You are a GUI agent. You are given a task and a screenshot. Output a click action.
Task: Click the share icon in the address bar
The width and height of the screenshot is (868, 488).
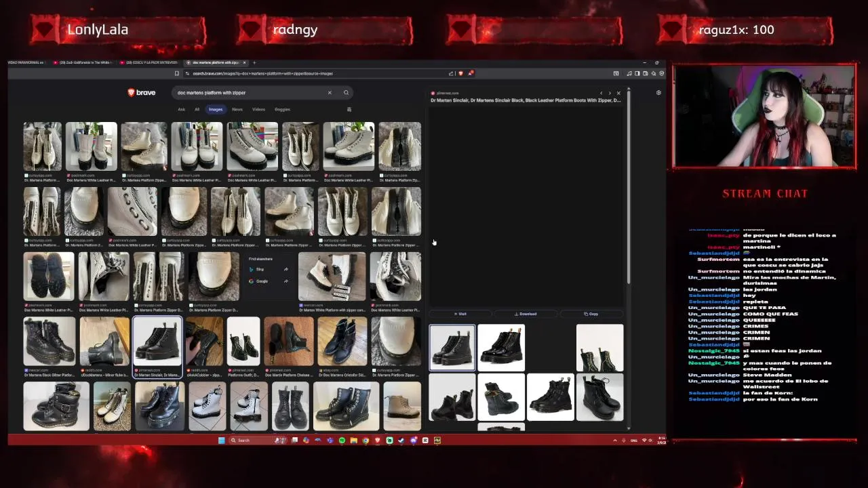(451, 73)
